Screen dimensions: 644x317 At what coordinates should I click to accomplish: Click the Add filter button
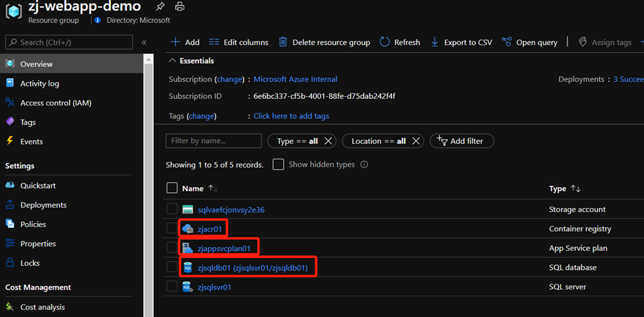pyautogui.click(x=462, y=141)
